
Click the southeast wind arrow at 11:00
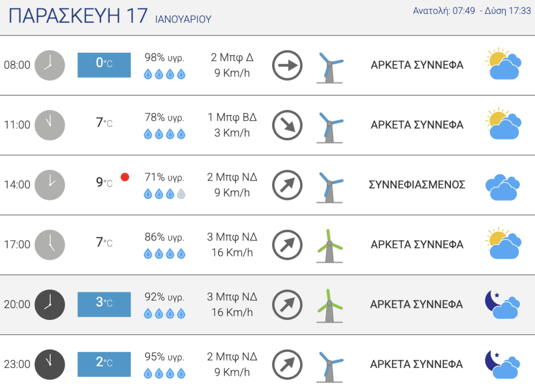click(x=287, y=125)
